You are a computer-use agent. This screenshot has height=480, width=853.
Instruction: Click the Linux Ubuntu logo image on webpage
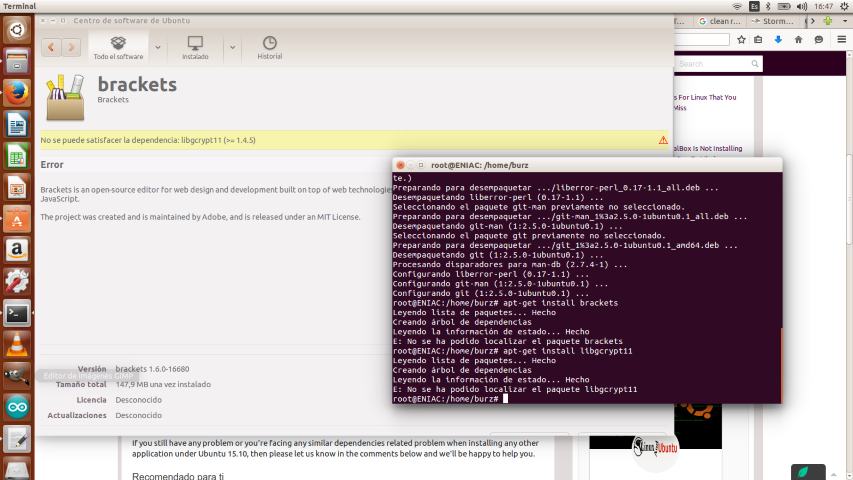[x=655, y=448]
